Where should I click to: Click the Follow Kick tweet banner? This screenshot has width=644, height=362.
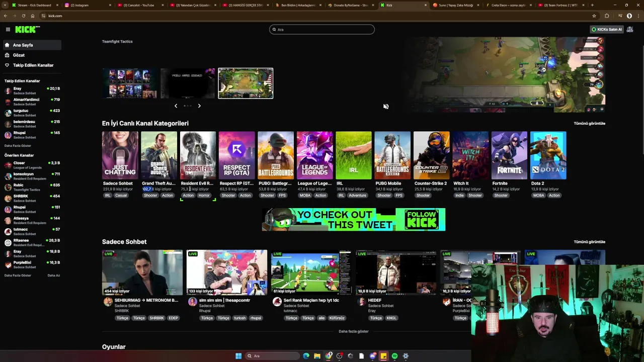pos(354,220)
